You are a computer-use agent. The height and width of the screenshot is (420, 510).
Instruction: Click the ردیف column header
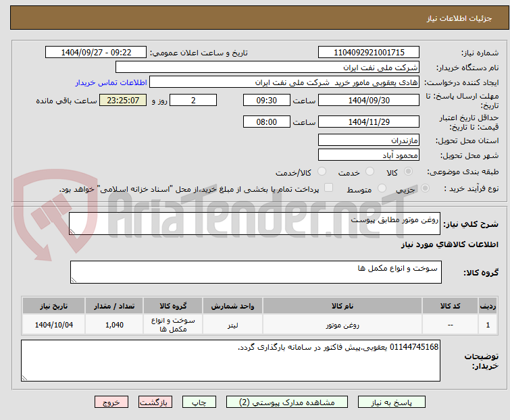[488, 306]
